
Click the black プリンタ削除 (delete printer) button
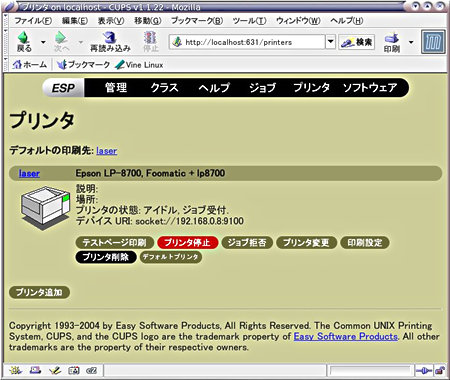[106, 257]
